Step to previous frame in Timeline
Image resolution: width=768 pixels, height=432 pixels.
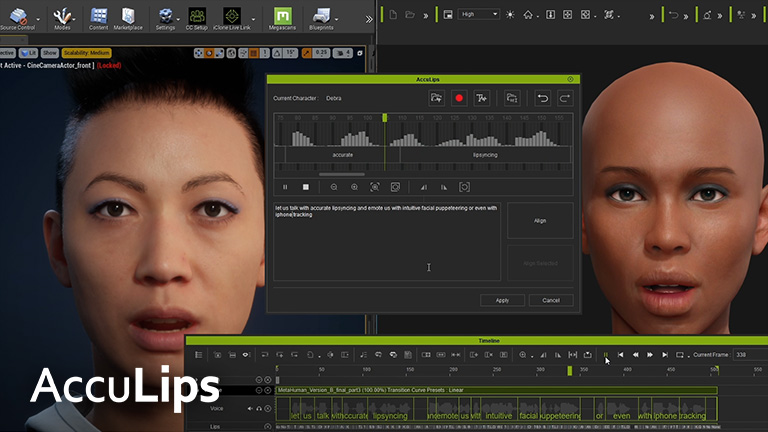pos(635,355)
